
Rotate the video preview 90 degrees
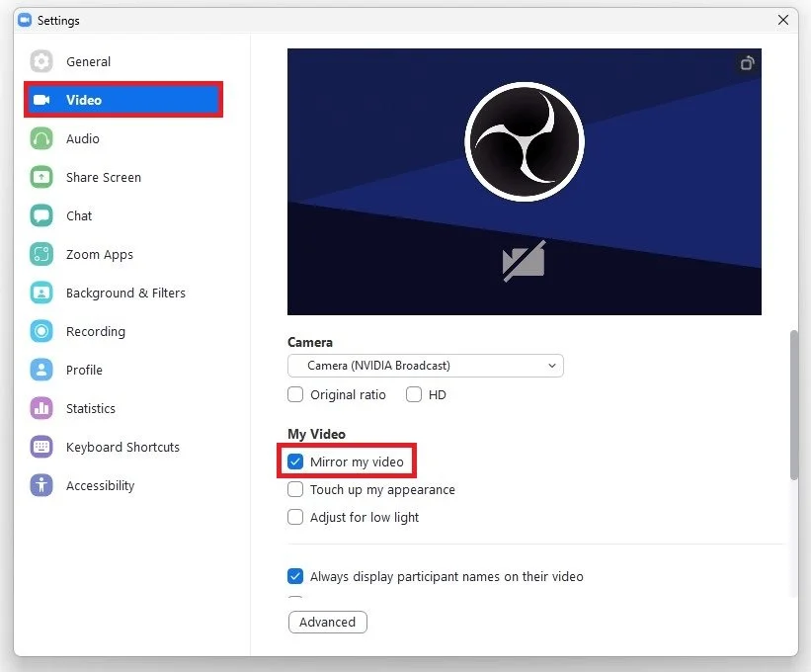click(748, 63)
